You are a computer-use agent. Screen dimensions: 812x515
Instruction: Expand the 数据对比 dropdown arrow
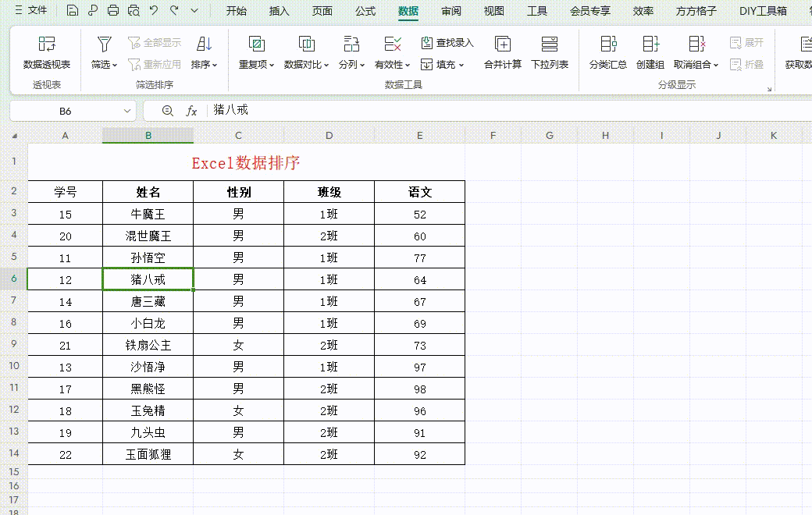click(x=326, y=65)
